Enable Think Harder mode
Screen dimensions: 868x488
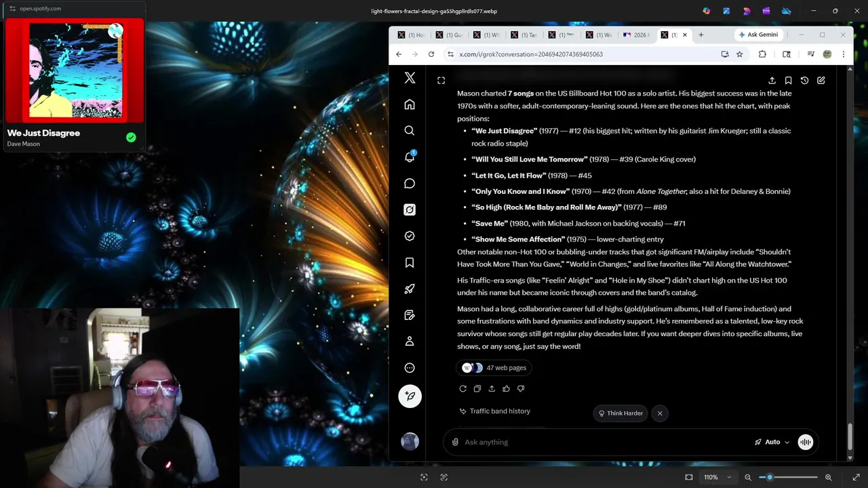point(620,413)
